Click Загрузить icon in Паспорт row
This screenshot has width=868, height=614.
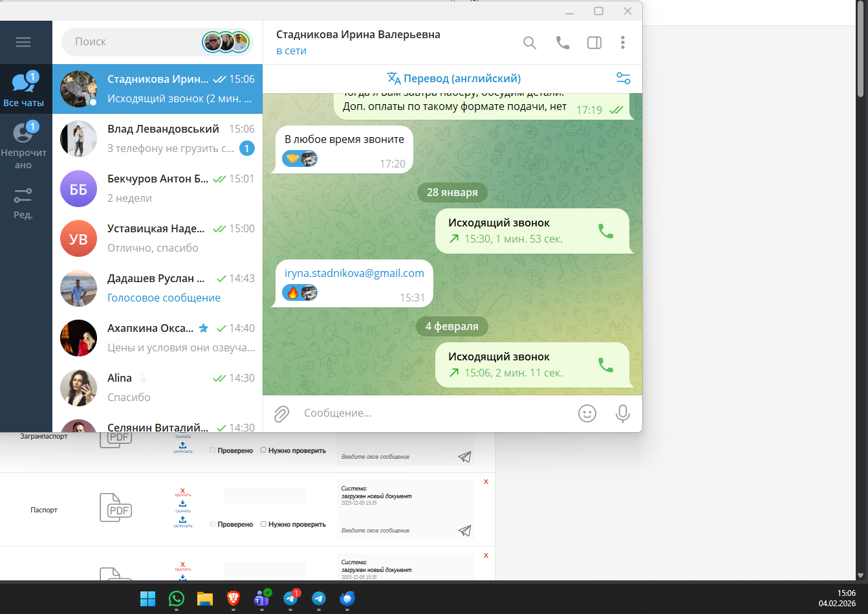click(183, 522)
